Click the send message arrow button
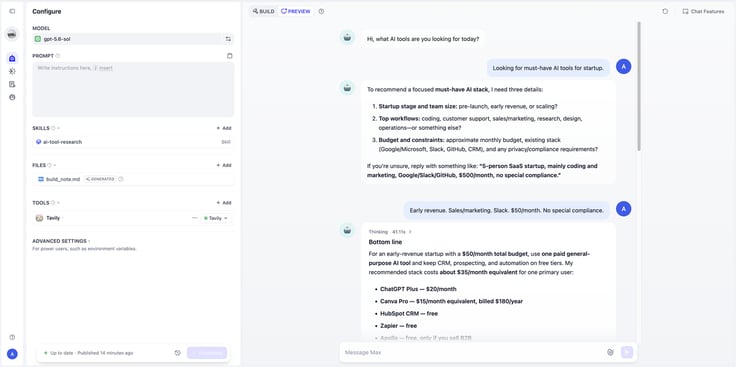Viewport: 736px width, 367px height. (x=627, y=352)
